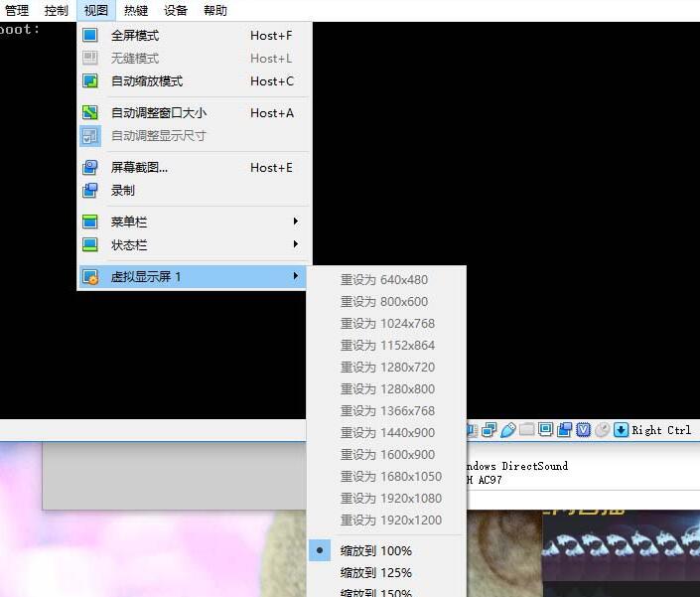Image resolution: width=700 pixels, height=597 pixels.
Task: Select 缩放到 100% scale option
Action: point(386,550)
